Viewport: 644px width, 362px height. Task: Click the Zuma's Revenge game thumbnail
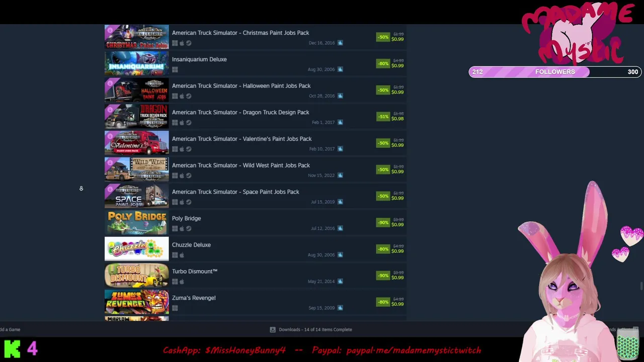[x=137, y=302]
